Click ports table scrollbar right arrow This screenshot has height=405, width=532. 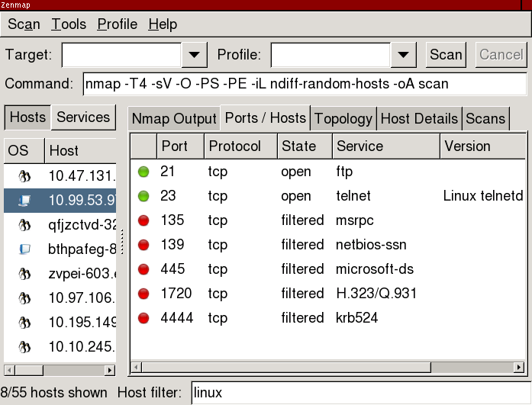click(519, 367)
